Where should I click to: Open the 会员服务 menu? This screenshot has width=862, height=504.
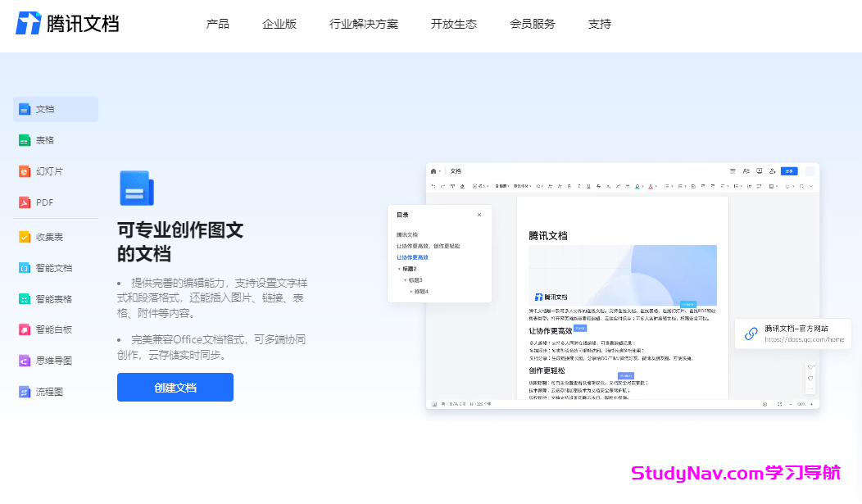click(532, 24)
